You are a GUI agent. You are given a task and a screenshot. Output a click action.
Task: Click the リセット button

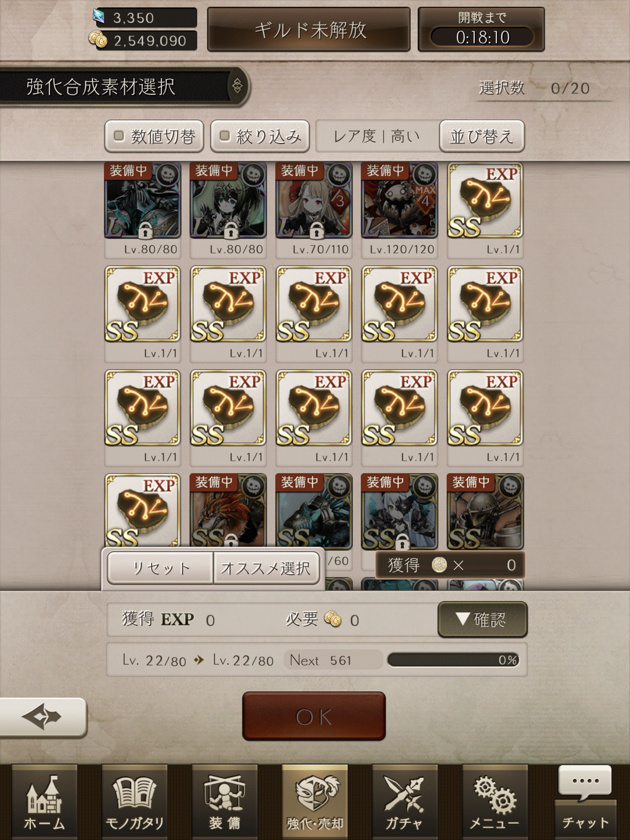pyautogui.click(x=160, y=568)
